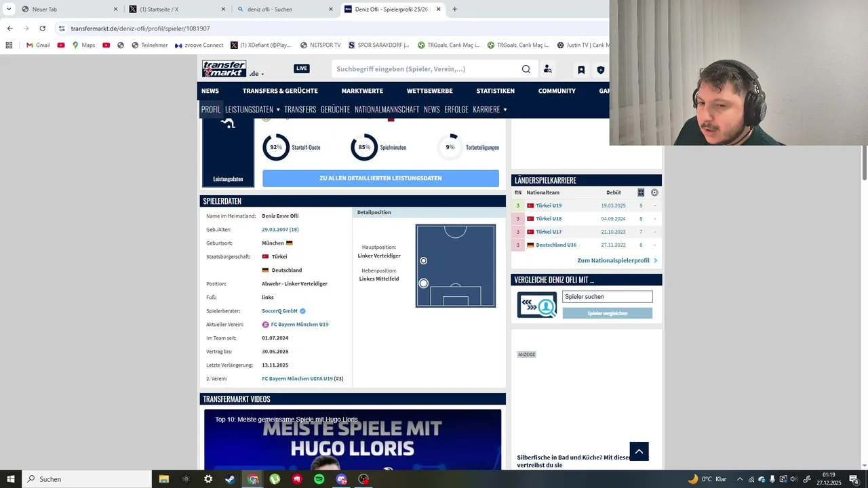Image resolution: width=868 pixels, height=488 pixels.
Task: Open the XDefiant X bookmark
Action: point(260,45)
